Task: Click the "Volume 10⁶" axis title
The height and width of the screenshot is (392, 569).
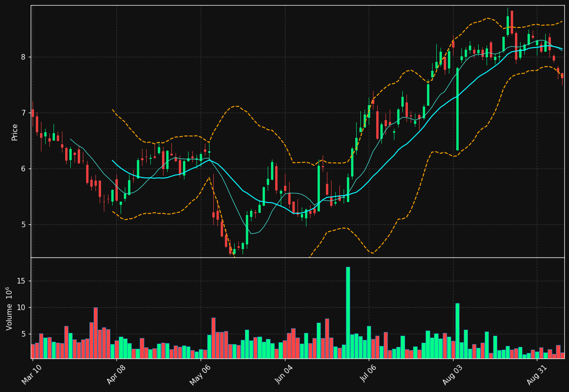Action: tap(9, 308)
